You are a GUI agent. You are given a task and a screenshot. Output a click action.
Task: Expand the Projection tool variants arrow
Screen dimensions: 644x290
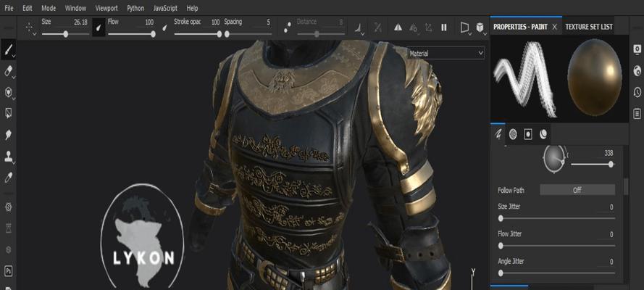(14, 98)
